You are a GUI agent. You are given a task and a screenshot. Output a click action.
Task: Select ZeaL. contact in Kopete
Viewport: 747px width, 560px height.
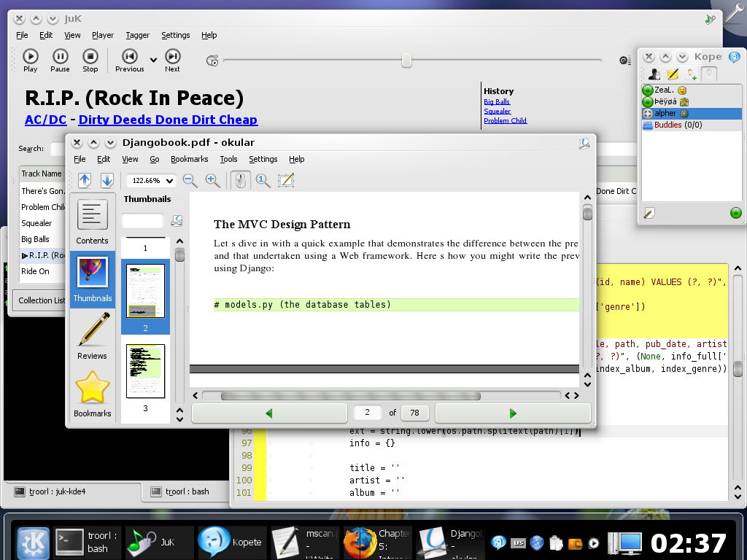coord(692,90)
